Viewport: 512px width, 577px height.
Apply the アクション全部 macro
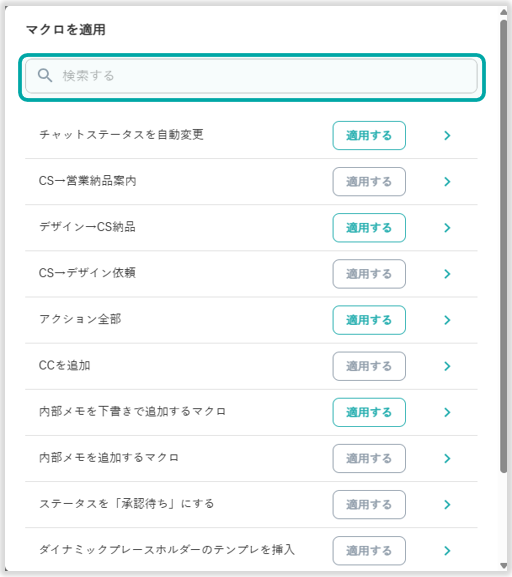click(369, 320)
